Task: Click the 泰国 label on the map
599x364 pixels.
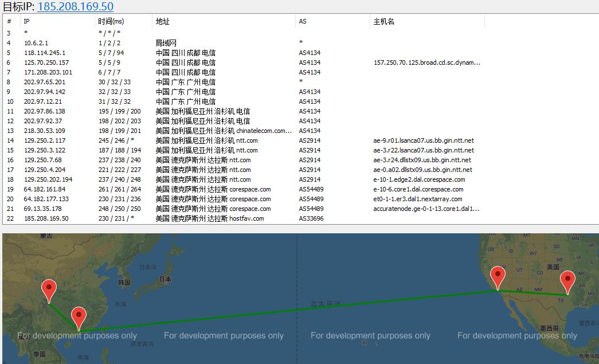Action: point(40,354)
